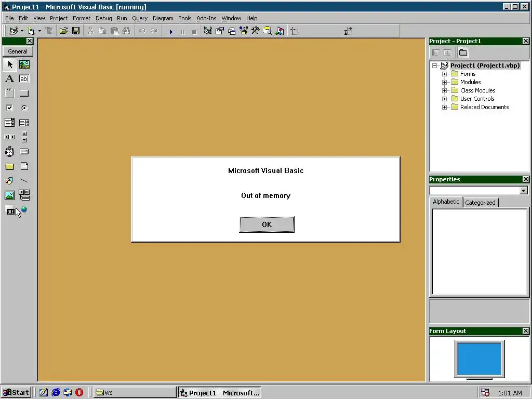Expand the Forms folder
Image resolution: width=532 pixels, height=399 pixels.
[445, 74]
